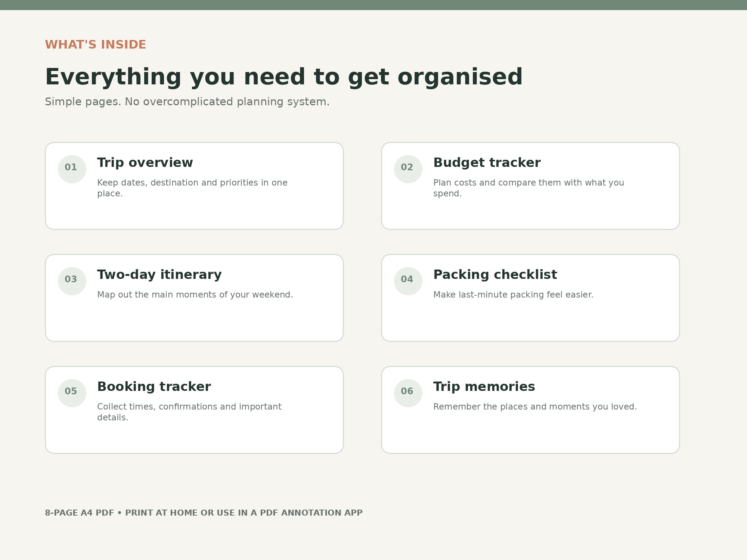Click the 01 number badge
The width and height of the screenshot is (747, 560).
(72, 169)
